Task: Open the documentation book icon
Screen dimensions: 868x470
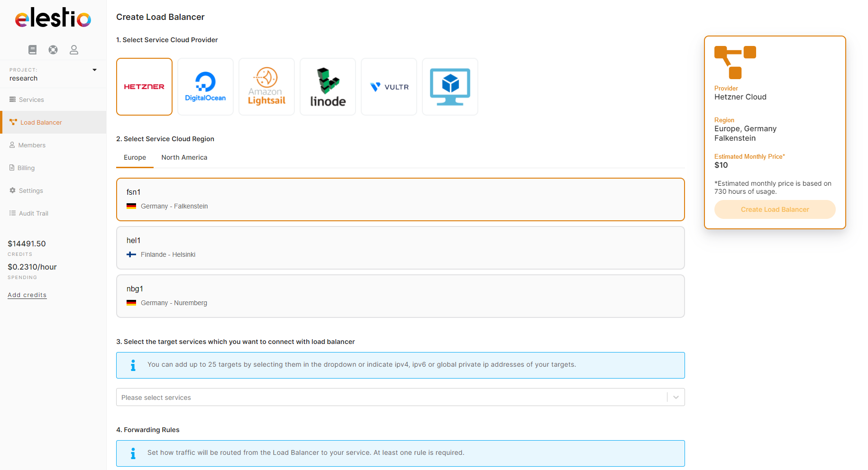Action: tap(32, 50)
